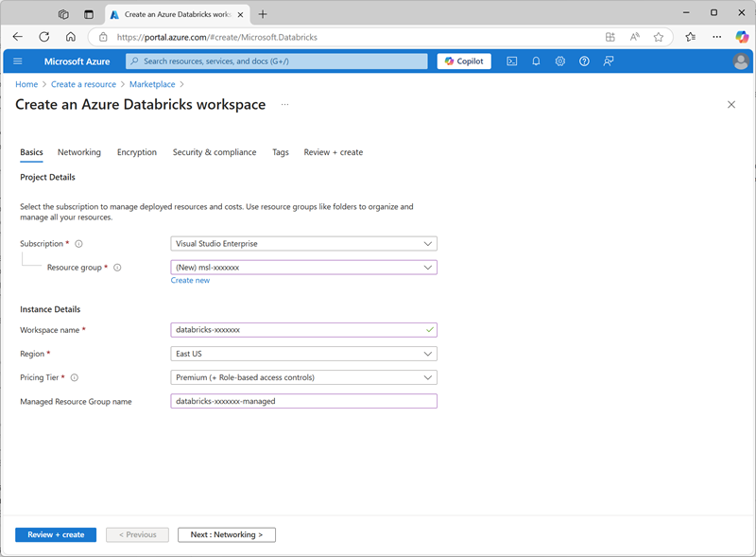Reload the page with refresh icon

tap(44, 37)
